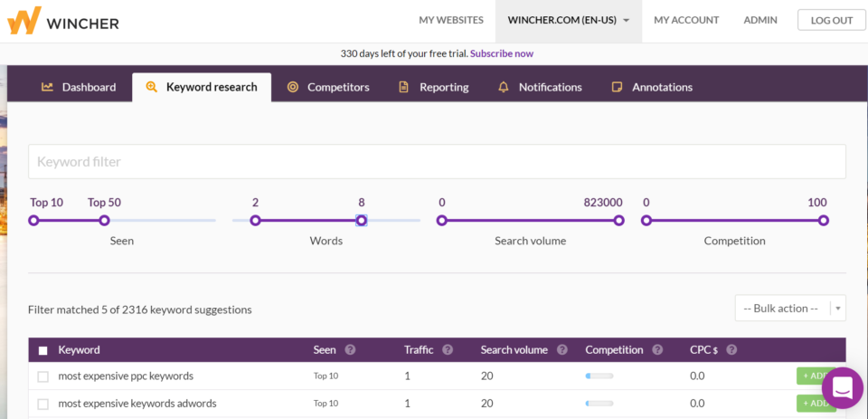868x419 pixels.
Task: Click the 823000 handle on Search volume slider
Action: (x=618, y=221)
